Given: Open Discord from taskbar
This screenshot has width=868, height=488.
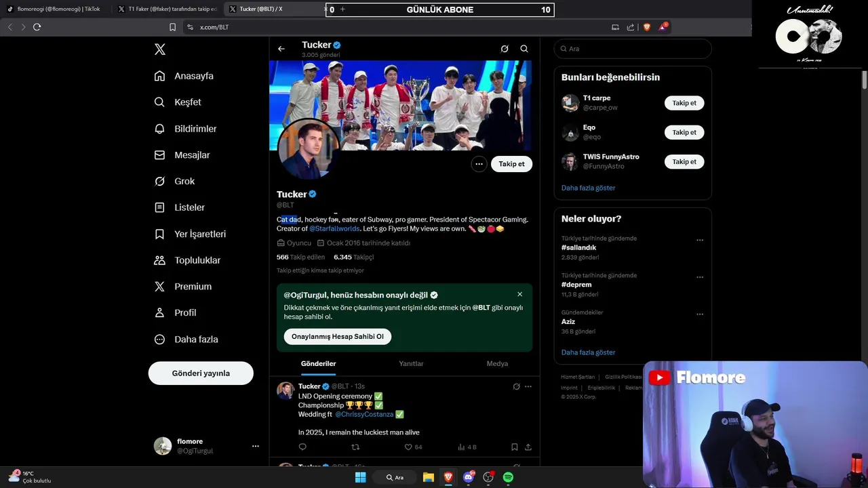Looking at the screenshot, I should pyautogui.click(x=468, y=478).
